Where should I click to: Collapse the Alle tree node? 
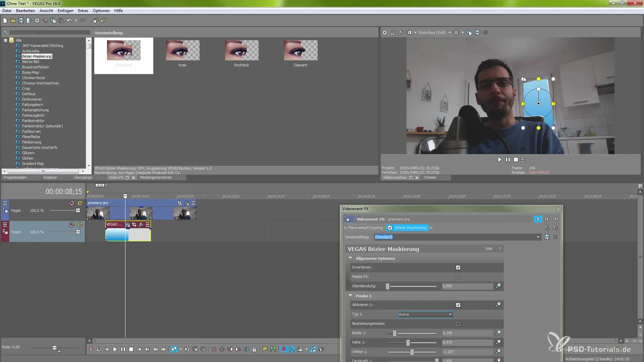[5, 40]
